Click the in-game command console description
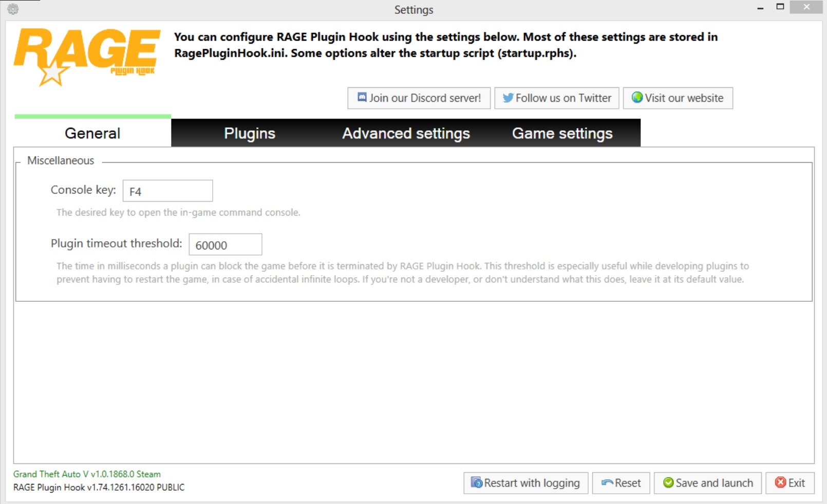 [x=178, y=212]
